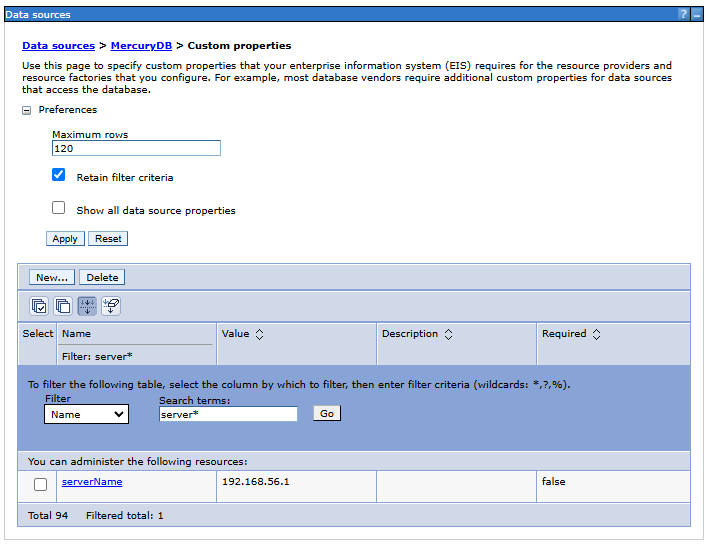Click the Delete button
The height and width of the screenshot is (545, 709).
coord(102,277)
